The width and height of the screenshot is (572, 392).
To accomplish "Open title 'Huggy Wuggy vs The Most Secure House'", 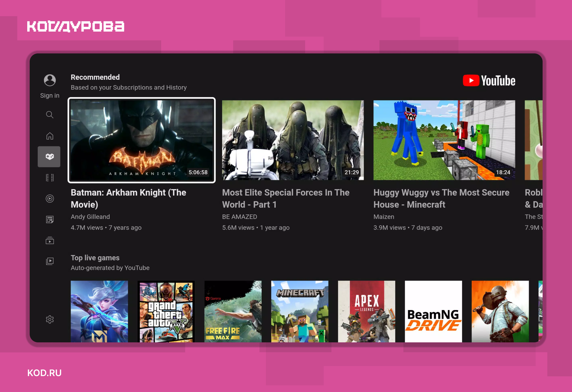I will point(441,199).
